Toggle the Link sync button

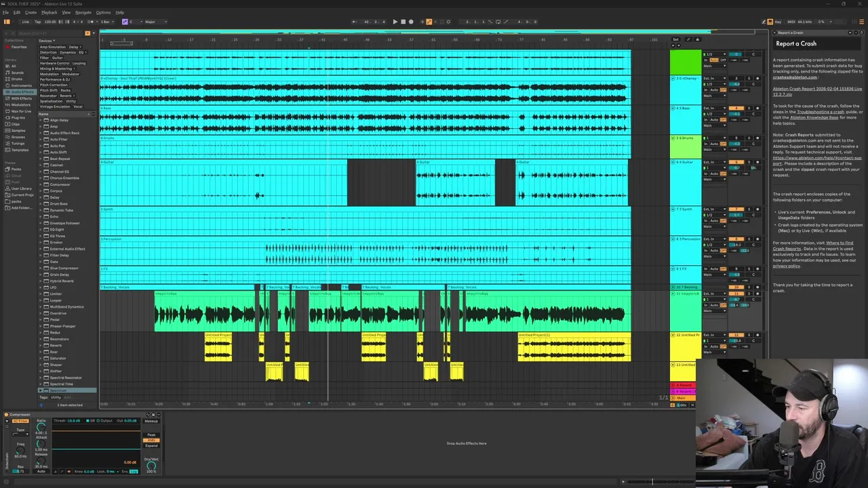coord(26,22)
